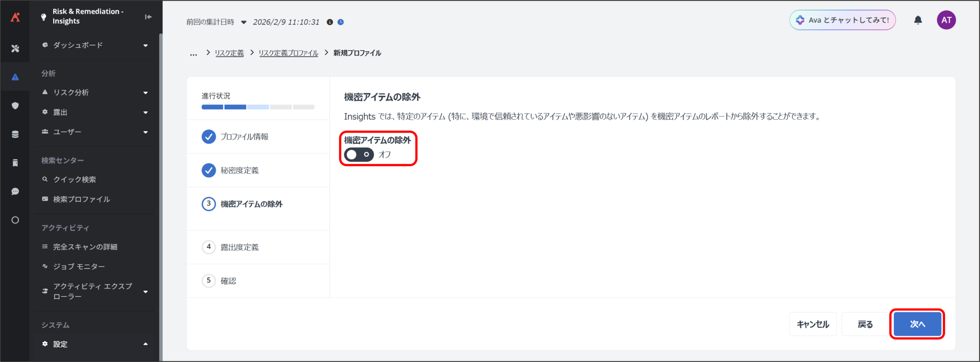Select the shield icon in left rail

15,106
